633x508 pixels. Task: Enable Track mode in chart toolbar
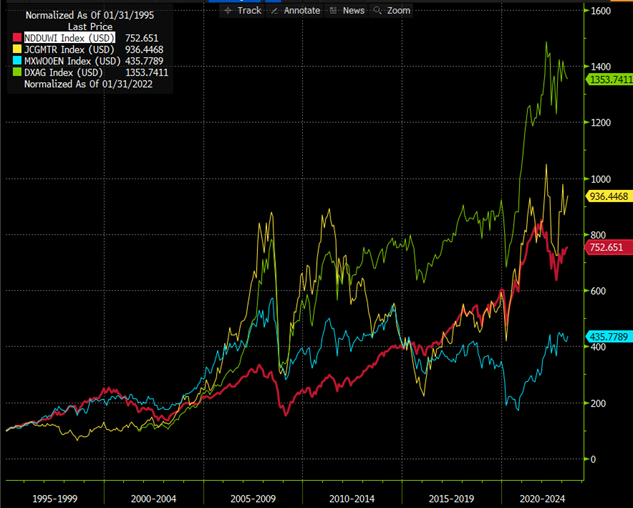250,10
